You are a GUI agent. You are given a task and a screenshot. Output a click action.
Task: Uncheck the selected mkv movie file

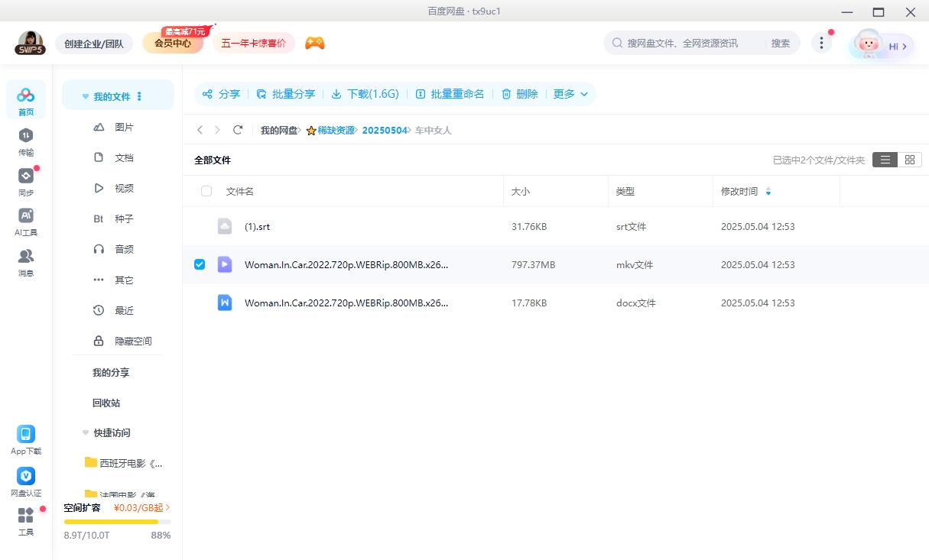tap(200, 264)
